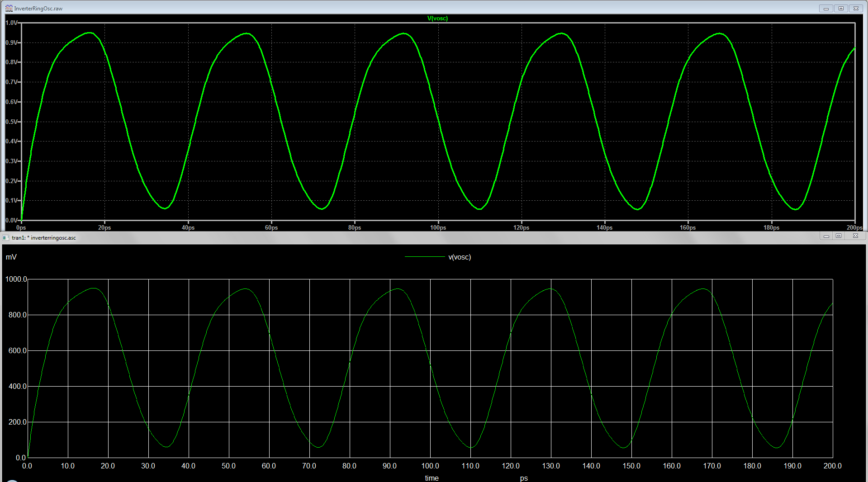This screenshot has width=868, height=482.
Task: Click the 'tran1: * inverterringosc.asc' title text
Action: 44,238
